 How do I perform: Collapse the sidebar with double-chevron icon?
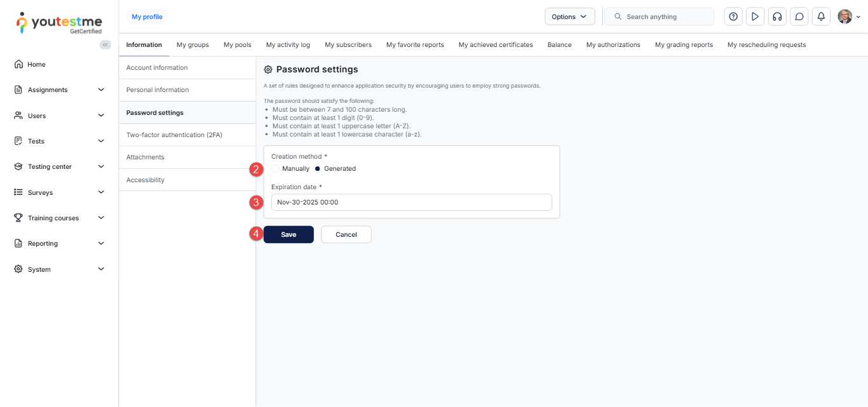click(105, 44)
